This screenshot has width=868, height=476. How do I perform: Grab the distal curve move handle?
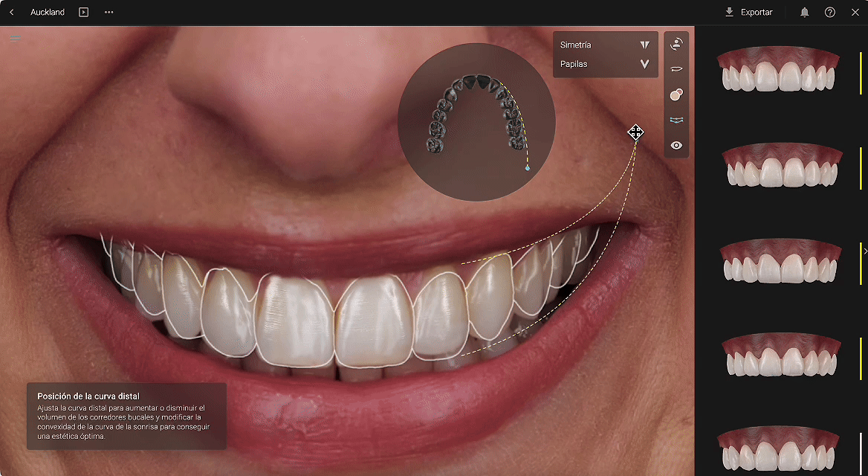[635, 132]
